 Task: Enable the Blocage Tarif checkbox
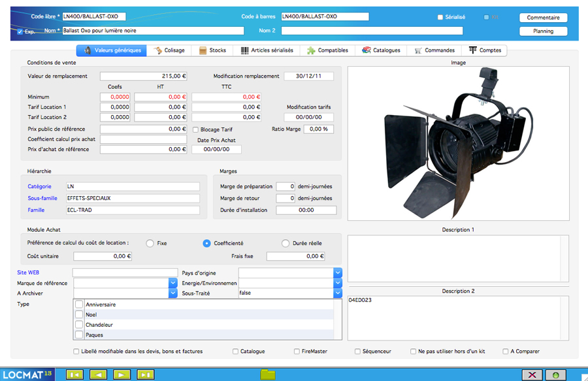pos(195,130)
